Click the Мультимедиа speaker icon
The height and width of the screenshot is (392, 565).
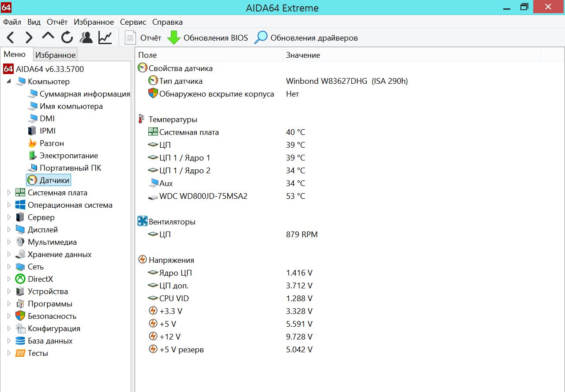tap(20, 242)
